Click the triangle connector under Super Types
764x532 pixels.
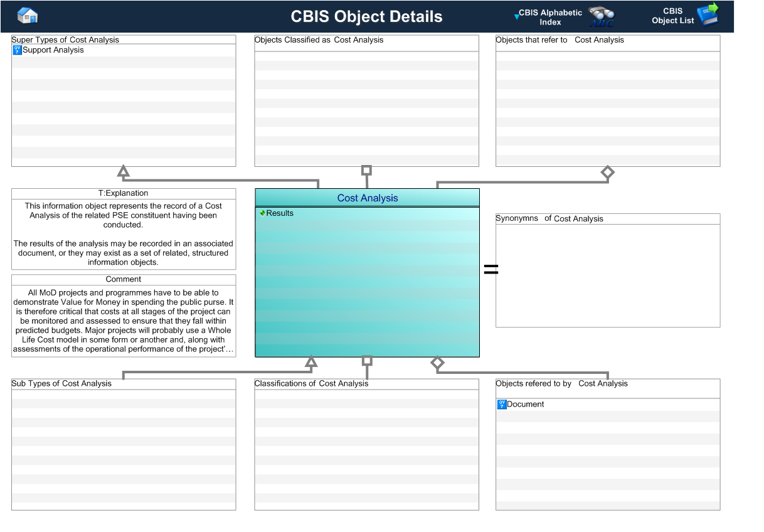click(x=124, y=171)
